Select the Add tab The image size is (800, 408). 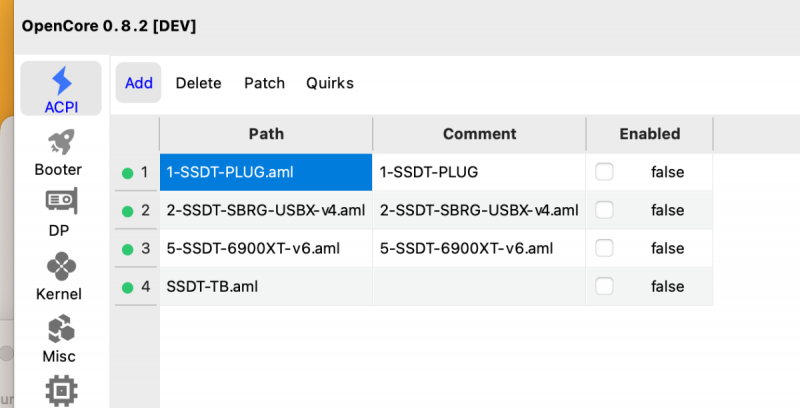[x=139, y=83]
